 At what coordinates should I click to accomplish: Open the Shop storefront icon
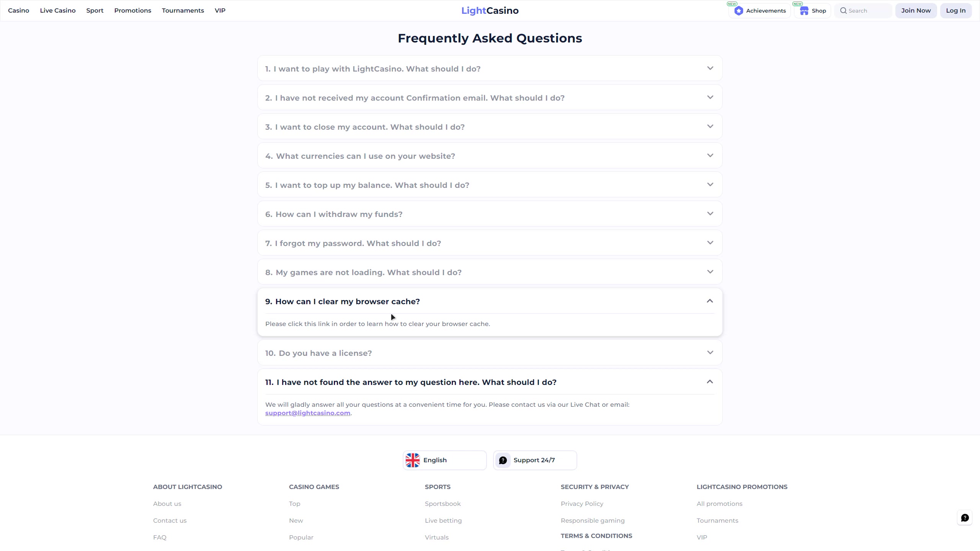point(804,11)
